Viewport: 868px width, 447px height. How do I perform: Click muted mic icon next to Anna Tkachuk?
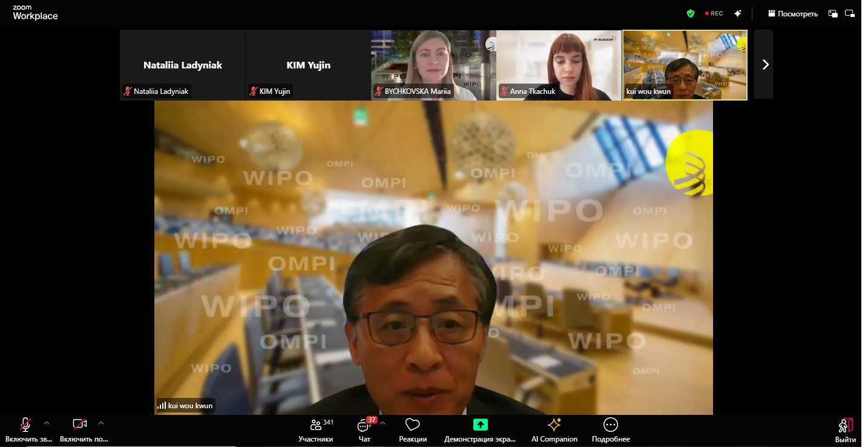coord(504,91)
